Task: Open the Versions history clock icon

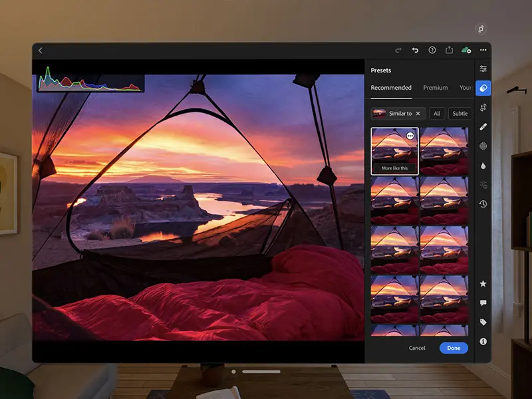Action: (x=483, y=204)
